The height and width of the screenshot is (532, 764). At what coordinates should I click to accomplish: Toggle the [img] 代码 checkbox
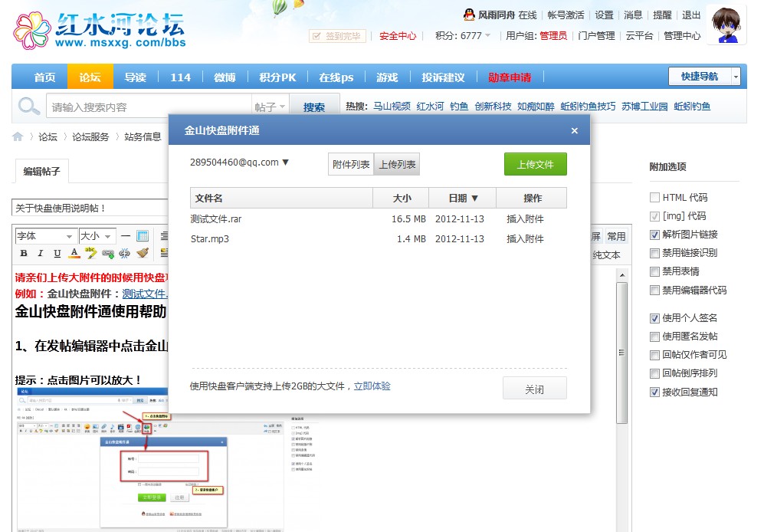coord(655,216)
